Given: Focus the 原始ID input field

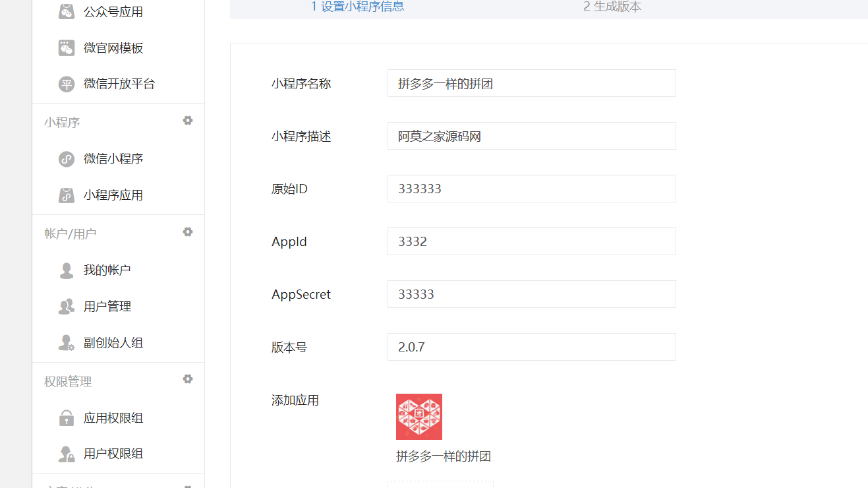Looking at the screenshot, I should (x=532, y=189).
